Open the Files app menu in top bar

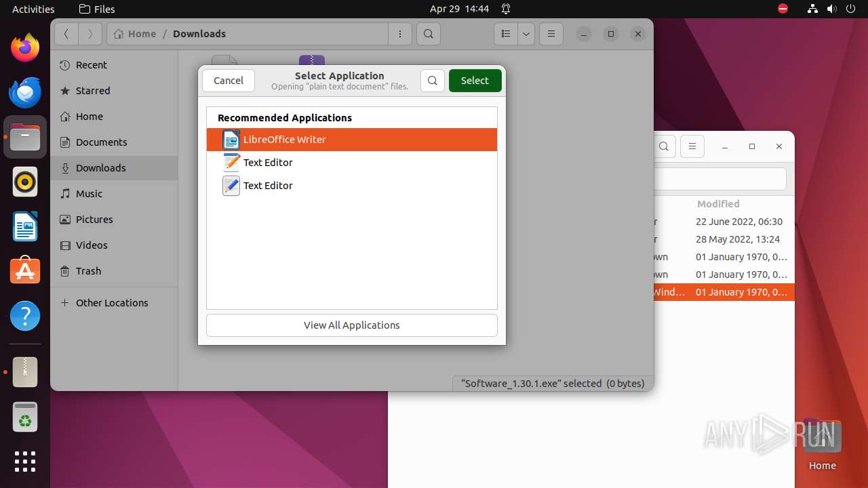coord(97,9)
